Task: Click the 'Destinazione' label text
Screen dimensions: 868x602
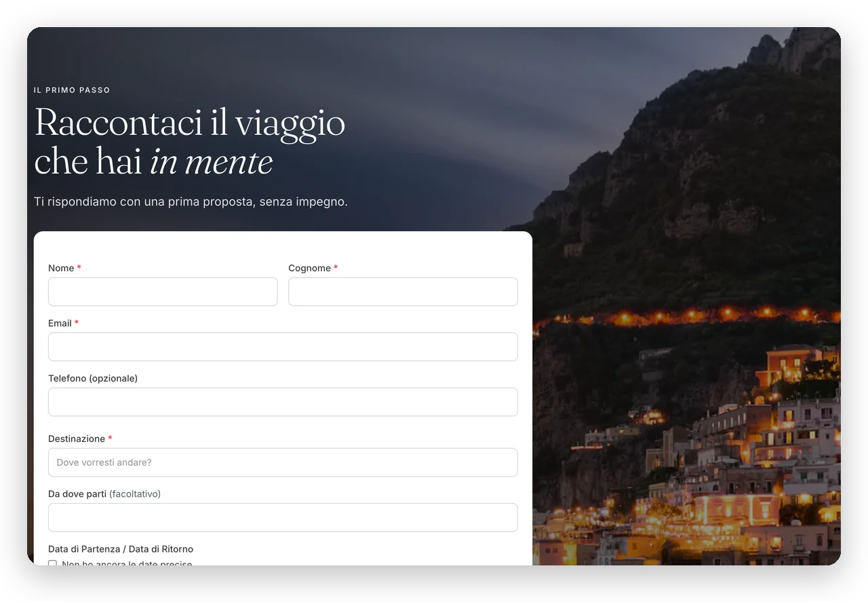Action: coord(77,439)
